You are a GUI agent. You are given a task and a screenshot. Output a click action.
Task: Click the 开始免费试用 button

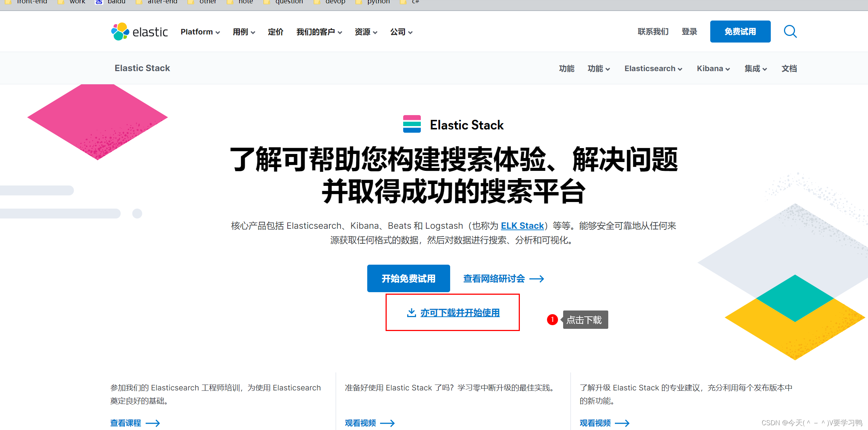point(408,278)
